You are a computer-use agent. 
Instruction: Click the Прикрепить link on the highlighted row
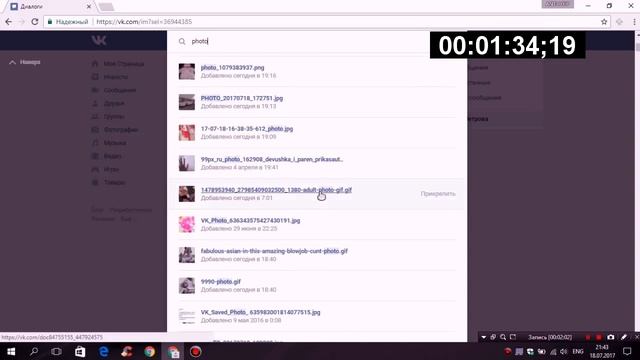438,194
